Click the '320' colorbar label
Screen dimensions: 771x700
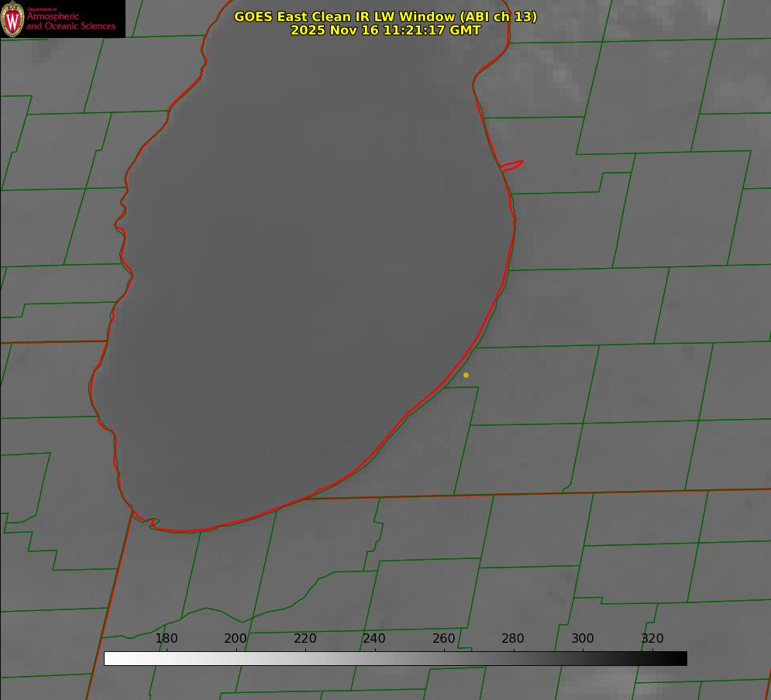652,639
